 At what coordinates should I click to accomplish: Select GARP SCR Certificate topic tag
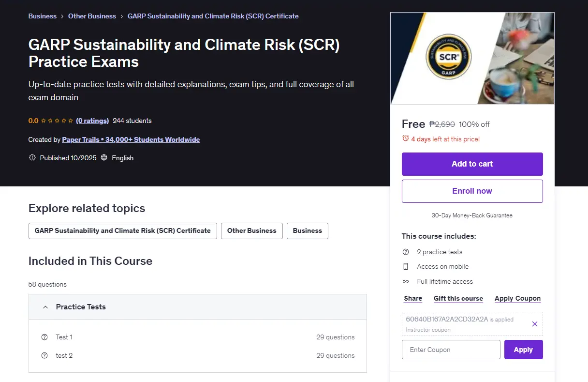coord(123,230)
